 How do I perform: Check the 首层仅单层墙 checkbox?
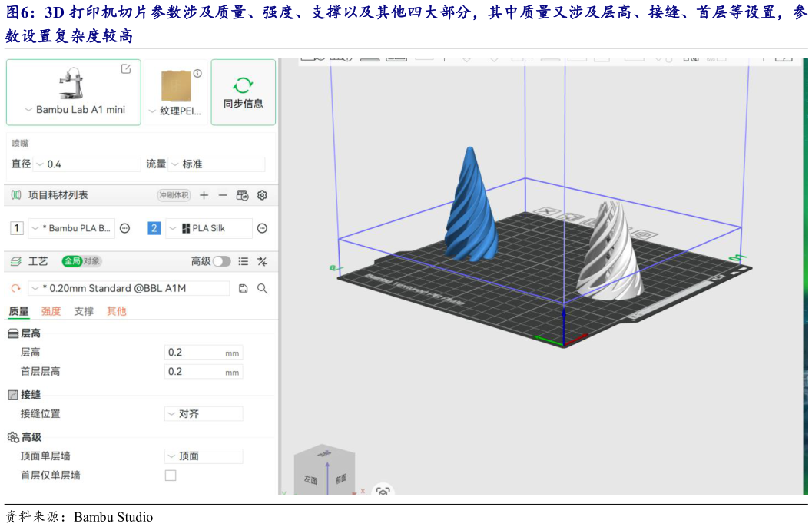pos(170,476)
